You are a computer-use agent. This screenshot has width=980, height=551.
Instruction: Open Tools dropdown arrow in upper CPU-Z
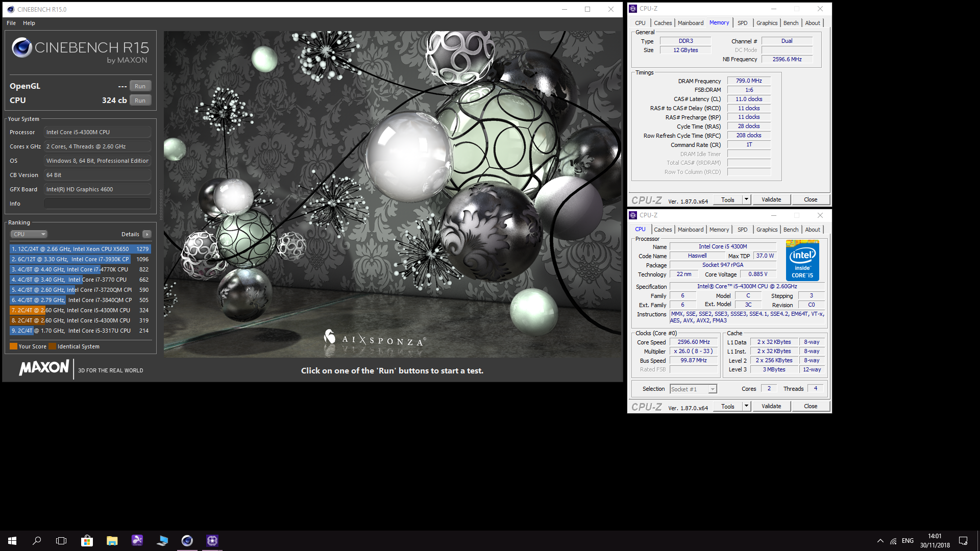746,199
